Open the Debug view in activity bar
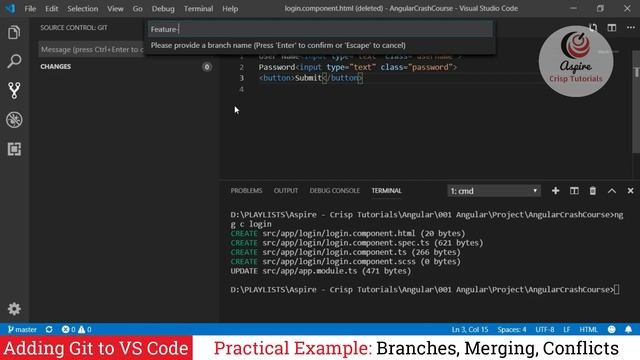This screenshot has width=640, height=360. pos(14,120)
